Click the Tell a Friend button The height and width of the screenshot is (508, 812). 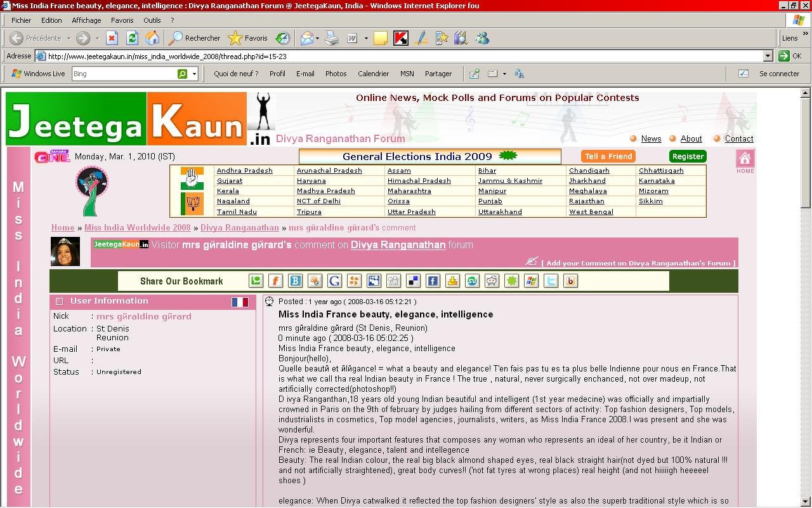608,156
